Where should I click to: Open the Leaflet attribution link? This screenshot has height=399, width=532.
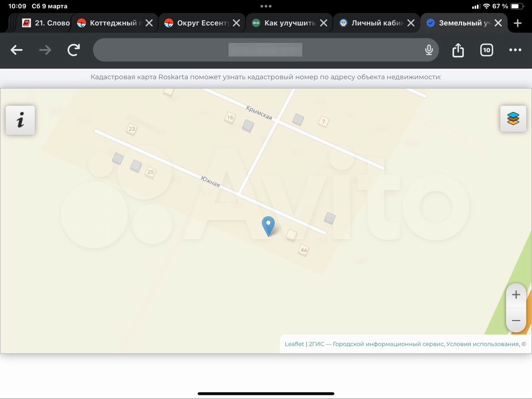pyautogui.click(x=294, y=344)
